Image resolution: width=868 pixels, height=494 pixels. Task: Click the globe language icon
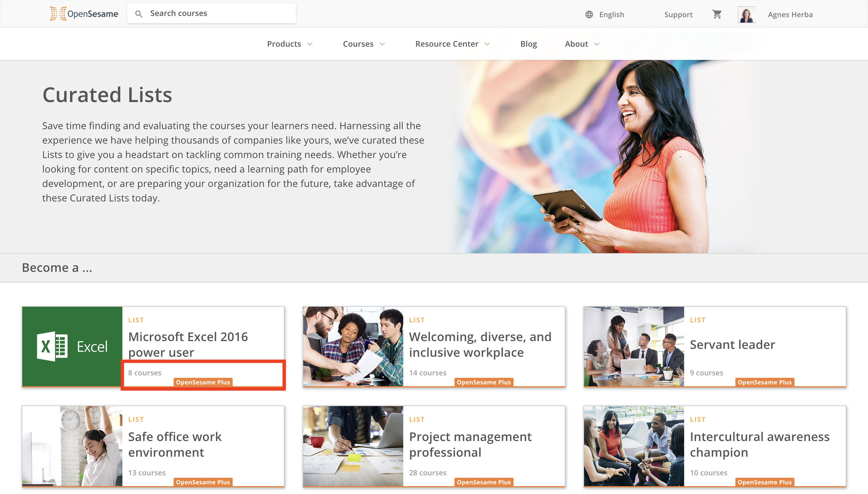pos(589,14)
